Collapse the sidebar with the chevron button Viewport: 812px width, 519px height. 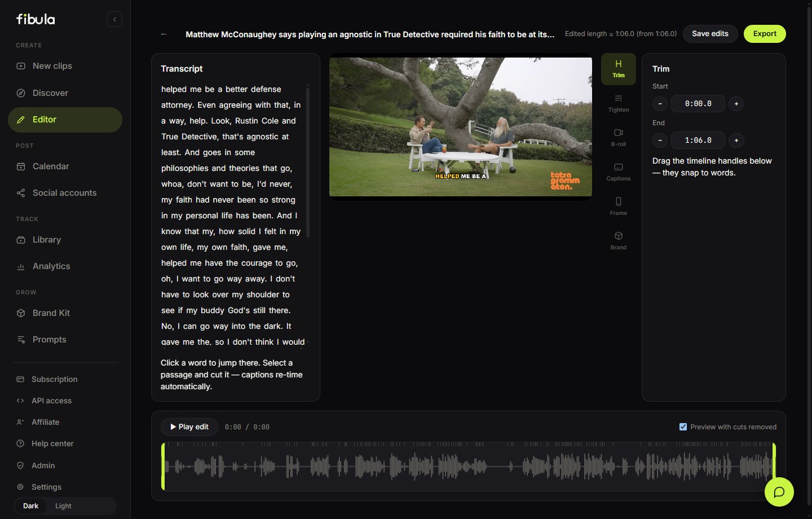point(114,19)
